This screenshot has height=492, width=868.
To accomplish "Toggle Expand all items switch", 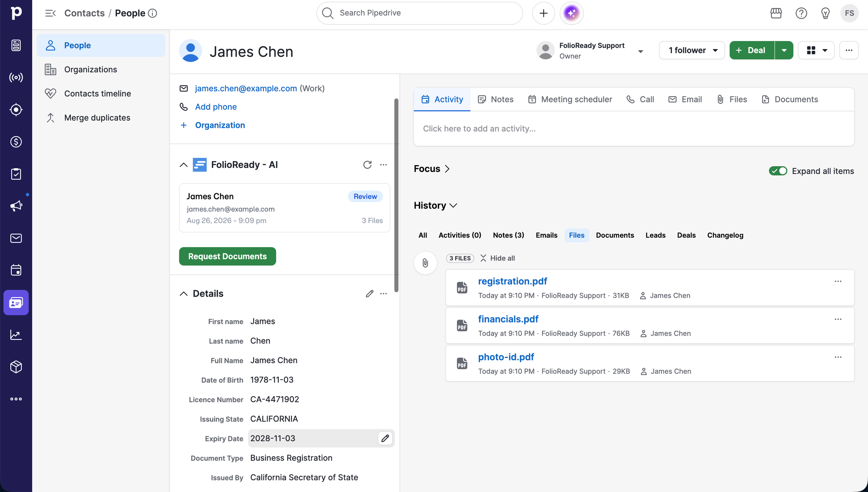I will [x=778, y=171].
